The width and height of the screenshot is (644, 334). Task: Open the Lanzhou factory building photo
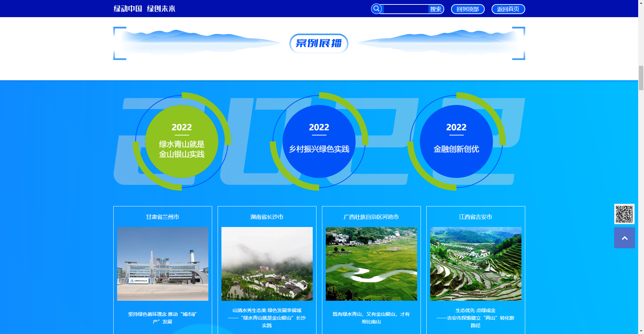click(163, 264)
